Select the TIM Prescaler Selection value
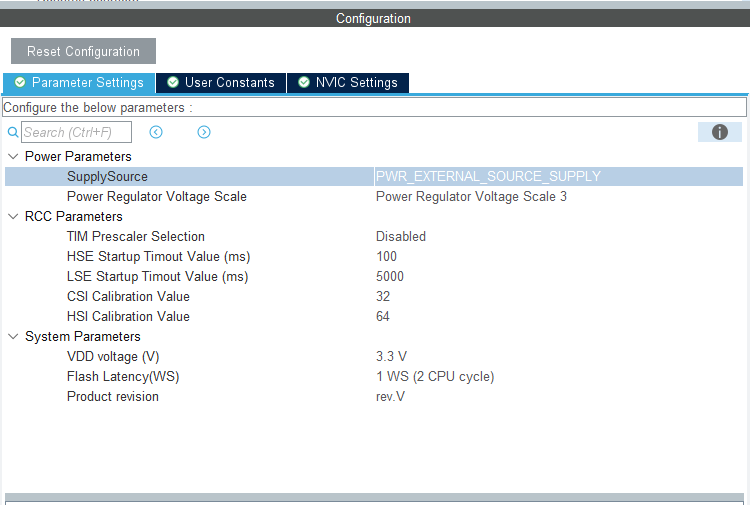 pos(401,237)
